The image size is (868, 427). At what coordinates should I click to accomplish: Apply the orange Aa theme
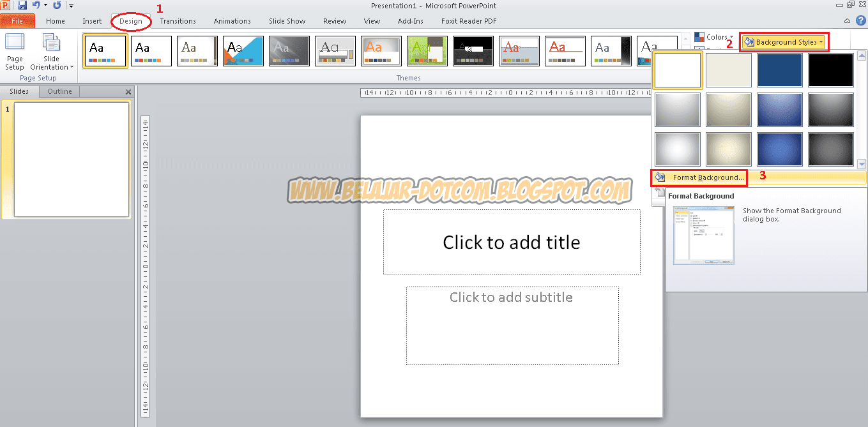pyautogui.click(x=381, y=51)
